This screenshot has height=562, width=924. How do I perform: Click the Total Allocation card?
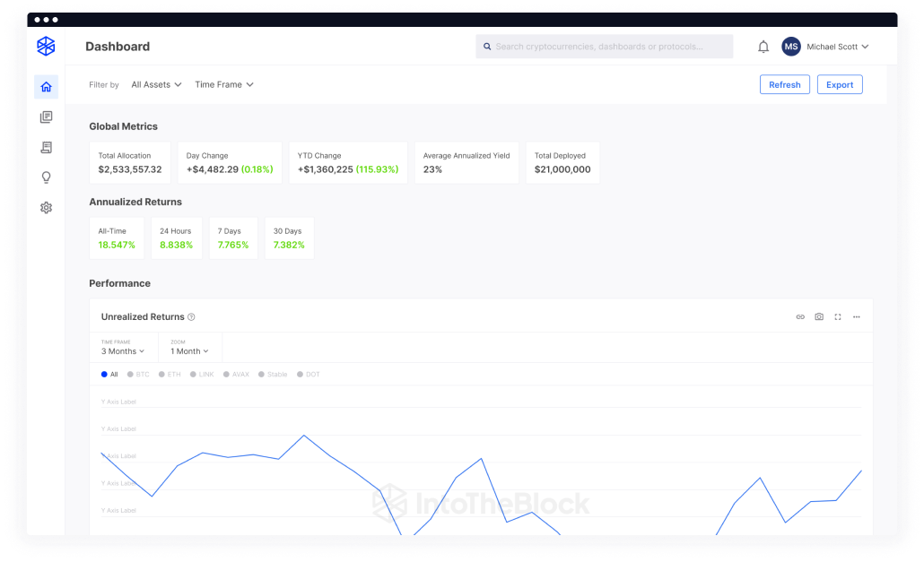pyautogui.click(x=130, y=163)
